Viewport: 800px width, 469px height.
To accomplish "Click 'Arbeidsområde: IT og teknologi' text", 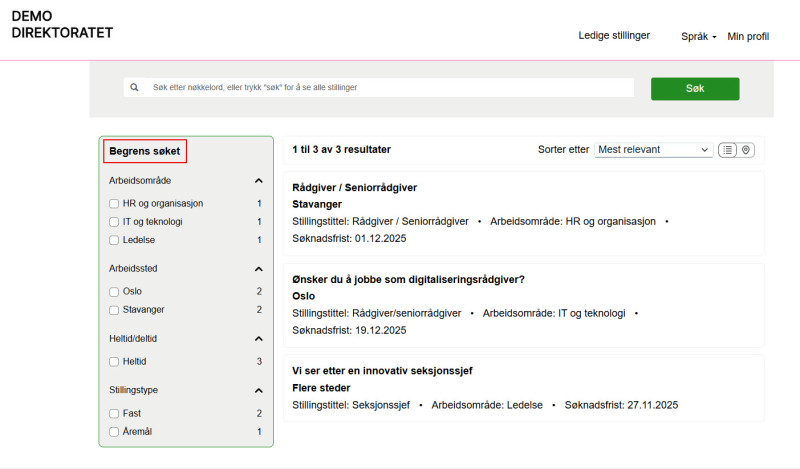I will click(x=554, y=313).
